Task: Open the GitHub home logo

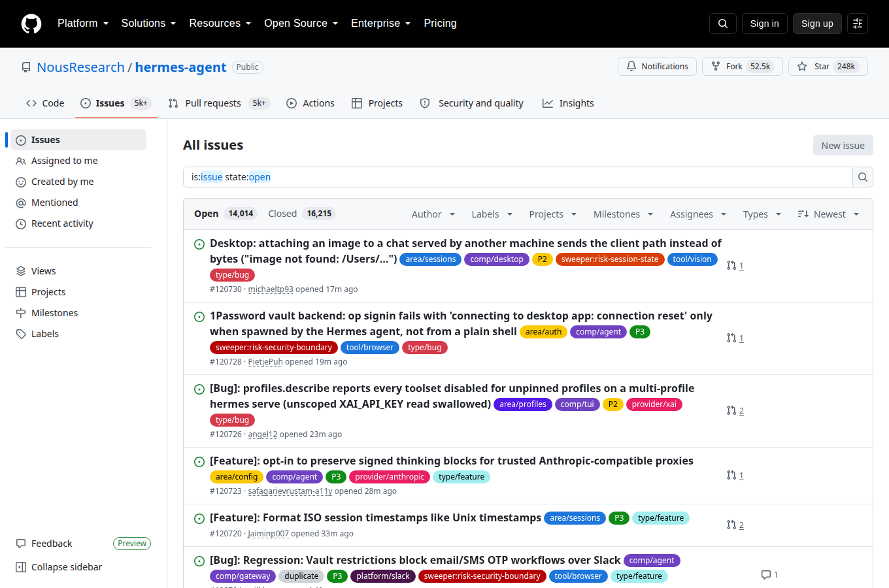Action: click(x=31, y=24)
